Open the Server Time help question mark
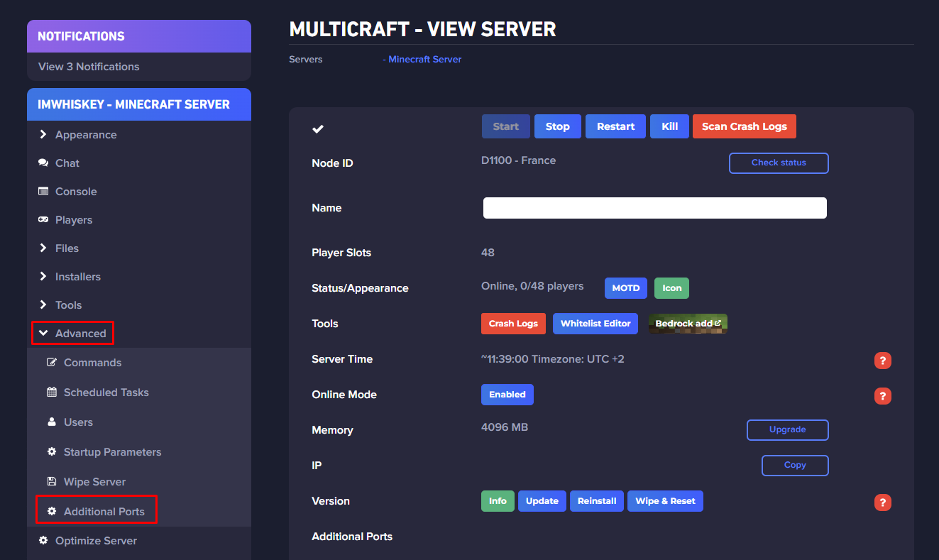The image size is (939, 560). click(x=882, y=361)
